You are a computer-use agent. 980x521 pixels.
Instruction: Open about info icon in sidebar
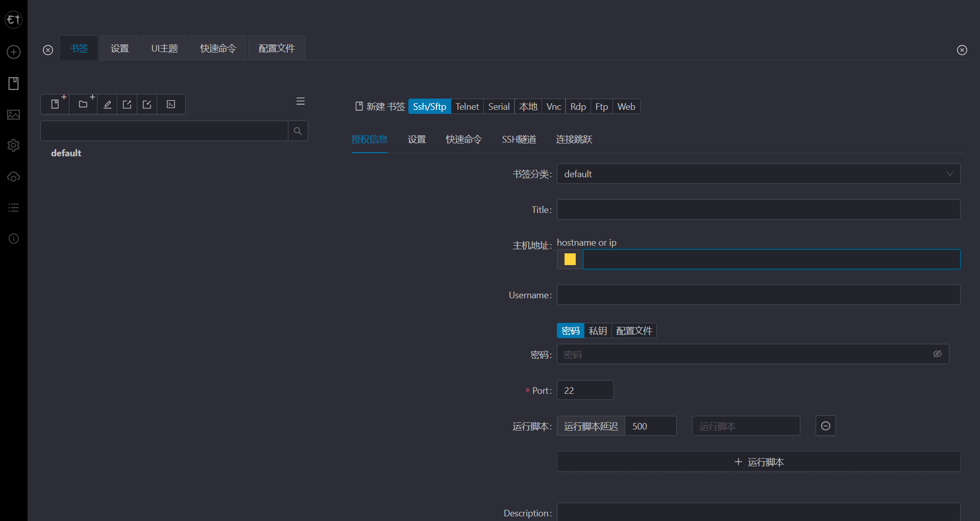click(x=14, y=239)
